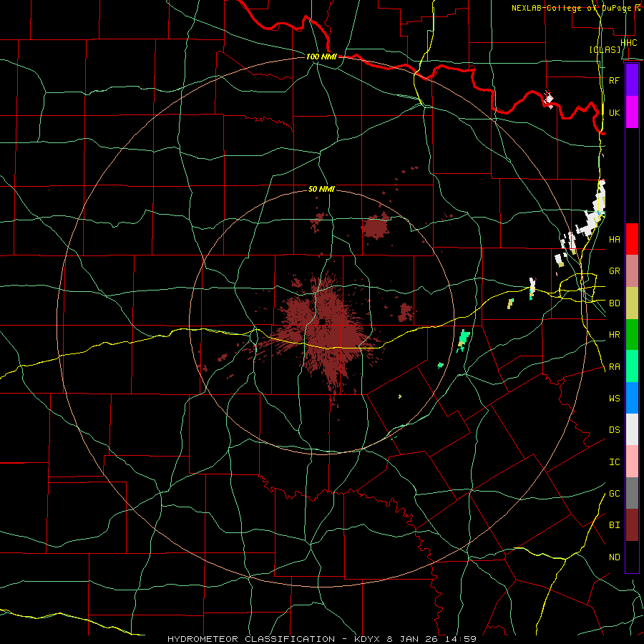Viewport: 644px width, 644px height.
Task: Click the 'UK' legend label
Action: [x=614, y=113]
